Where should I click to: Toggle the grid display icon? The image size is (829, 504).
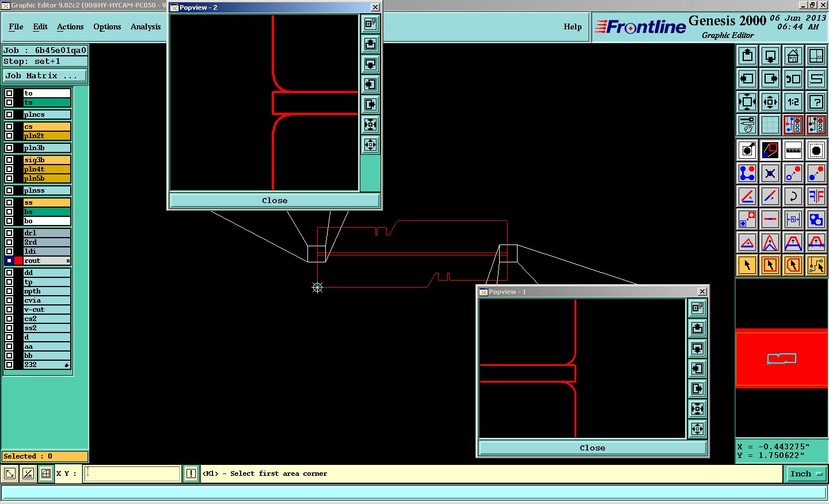770,125
